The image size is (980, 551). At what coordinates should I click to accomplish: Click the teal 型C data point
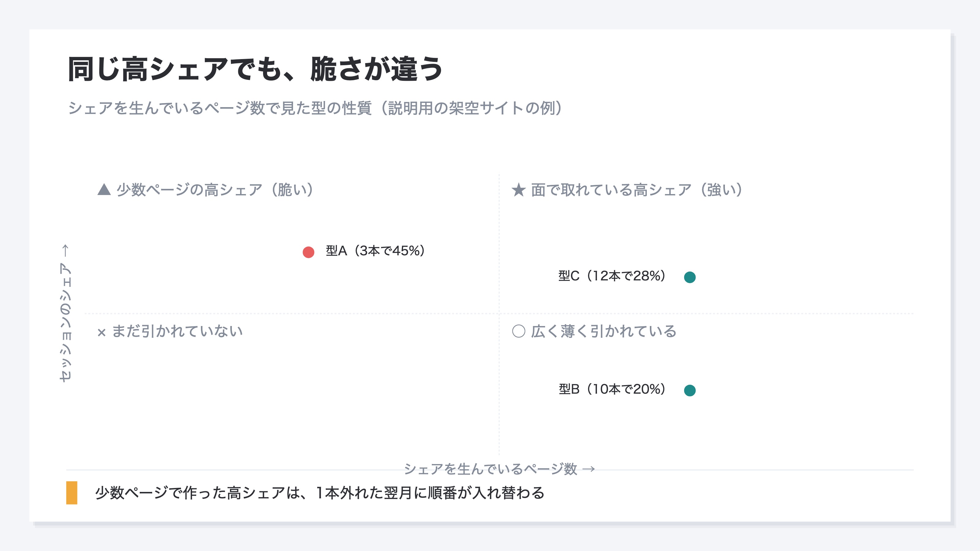tap(690, 277)
